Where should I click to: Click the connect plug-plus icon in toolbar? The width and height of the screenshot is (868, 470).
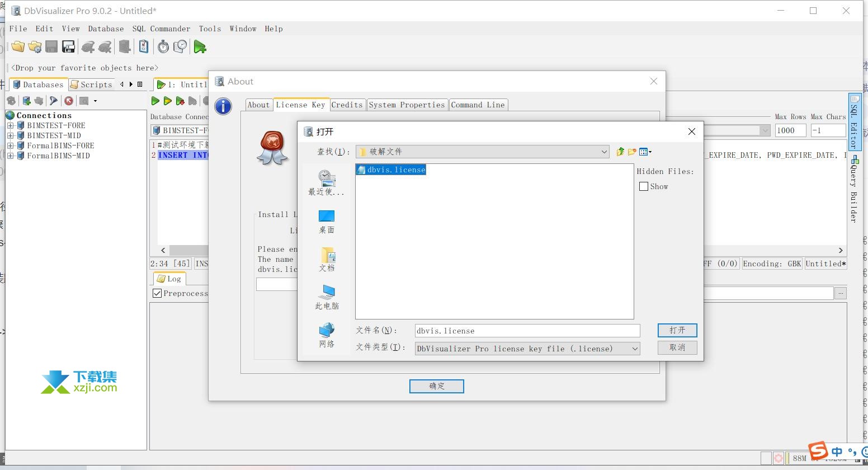(88, 47)
